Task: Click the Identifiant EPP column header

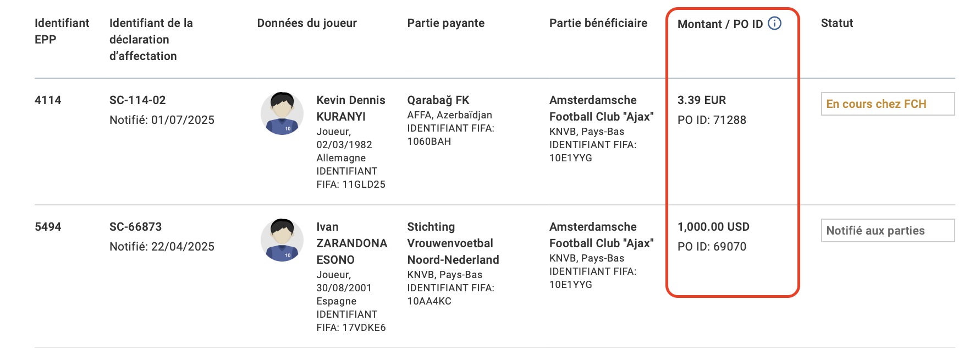Action: pyautogui.click(x=62, y=31)
